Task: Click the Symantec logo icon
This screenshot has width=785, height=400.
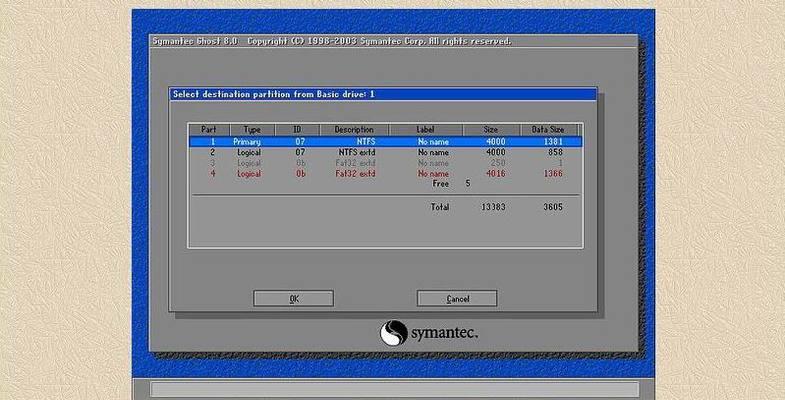Action: point(394,333)
